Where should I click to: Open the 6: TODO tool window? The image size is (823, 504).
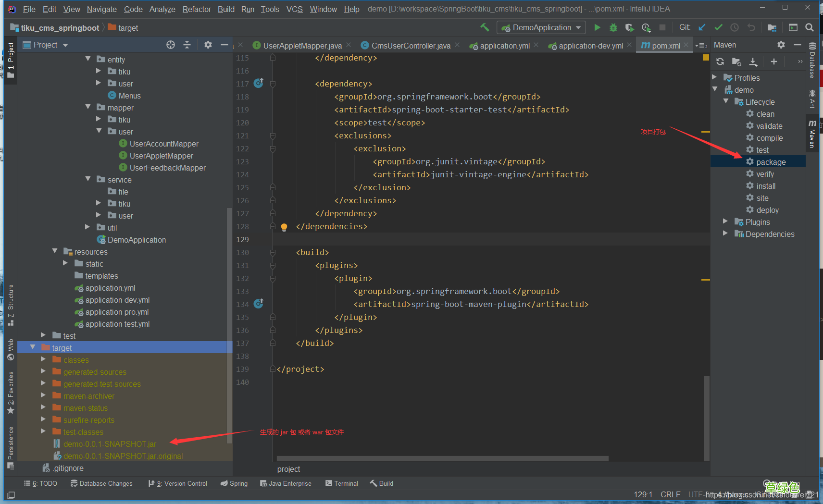coord(40,483)
